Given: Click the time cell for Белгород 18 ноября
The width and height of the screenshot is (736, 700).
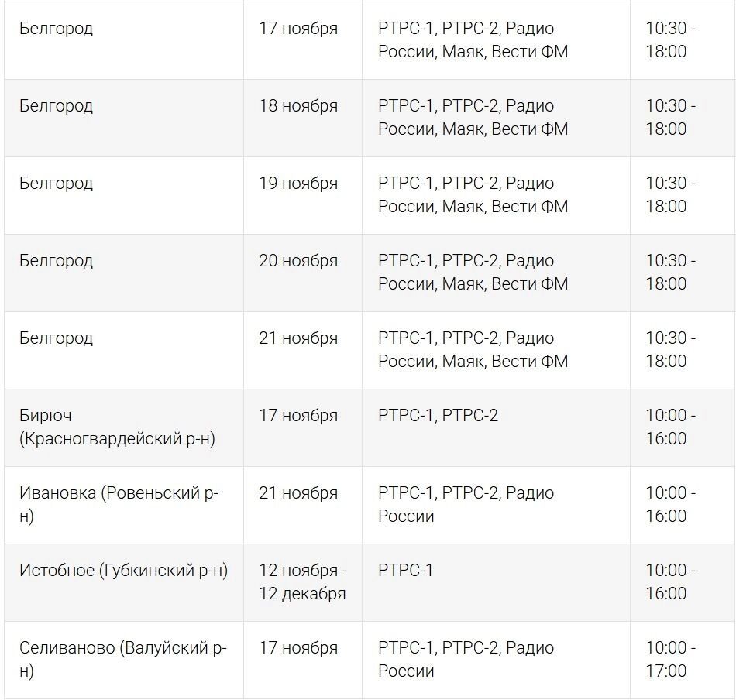Looking at the screenshot, I should click(671, 118).
